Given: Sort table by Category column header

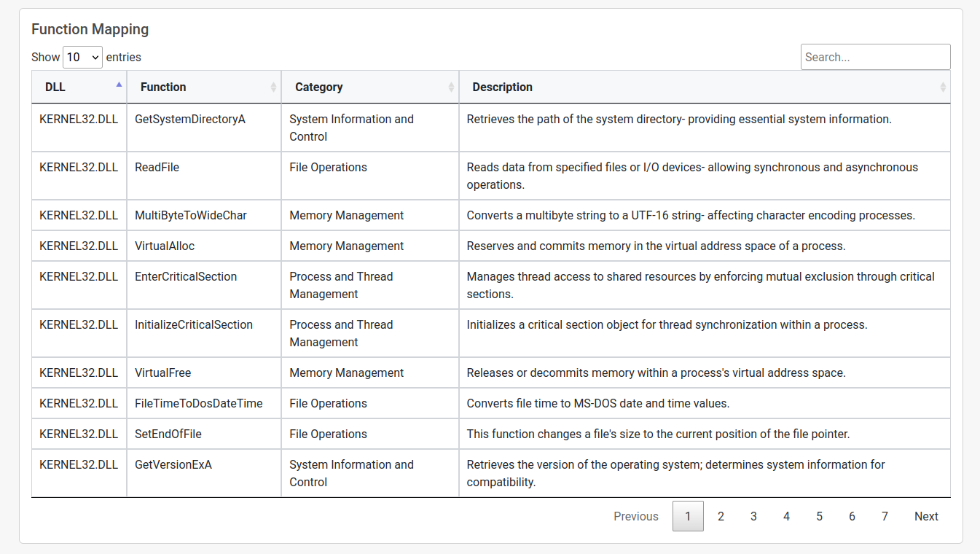Looking at the screenshot, I should click(370, 87).
